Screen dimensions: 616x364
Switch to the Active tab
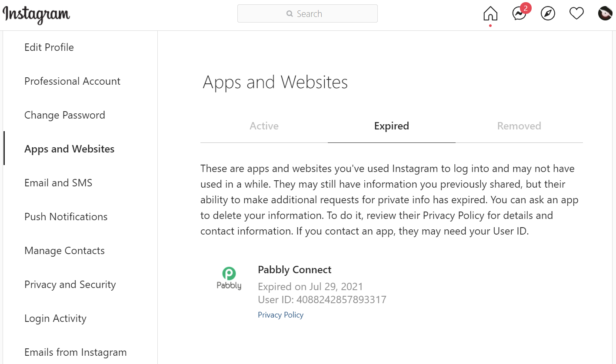tap(264, 126)
